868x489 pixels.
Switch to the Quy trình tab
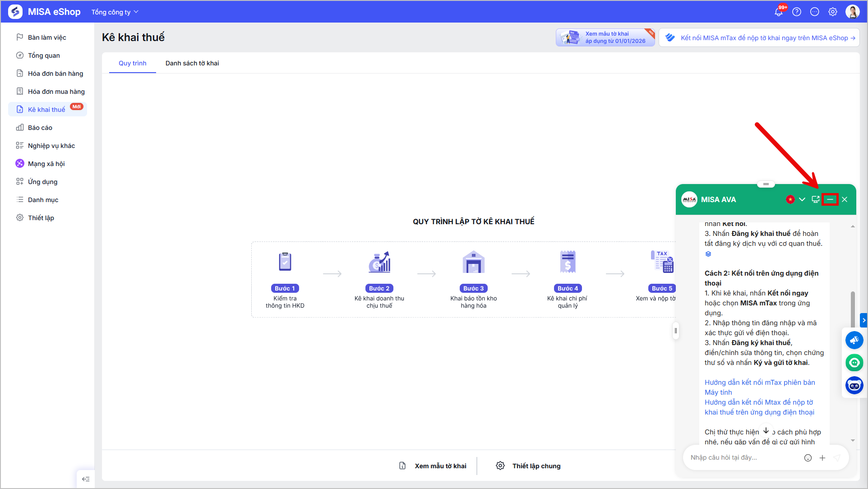click(x=133, y=63)
